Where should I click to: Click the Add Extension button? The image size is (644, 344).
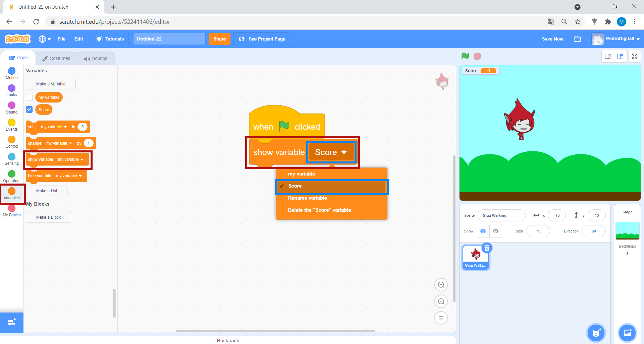tap(12, 322)
